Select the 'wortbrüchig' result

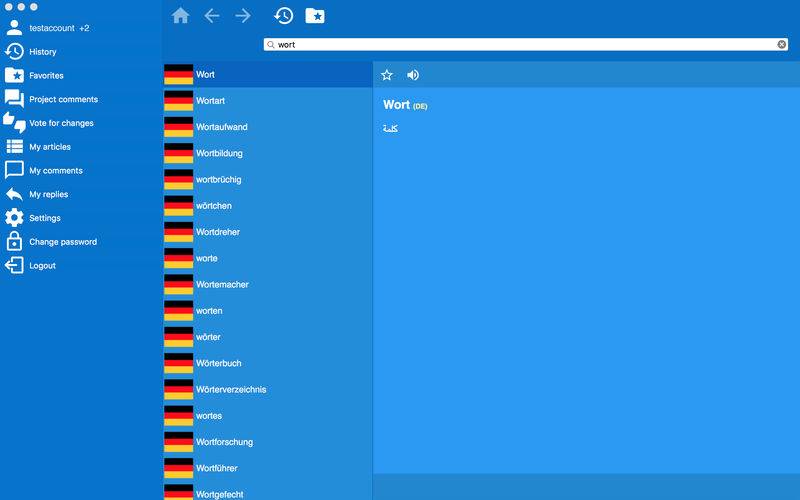(268, 180)
